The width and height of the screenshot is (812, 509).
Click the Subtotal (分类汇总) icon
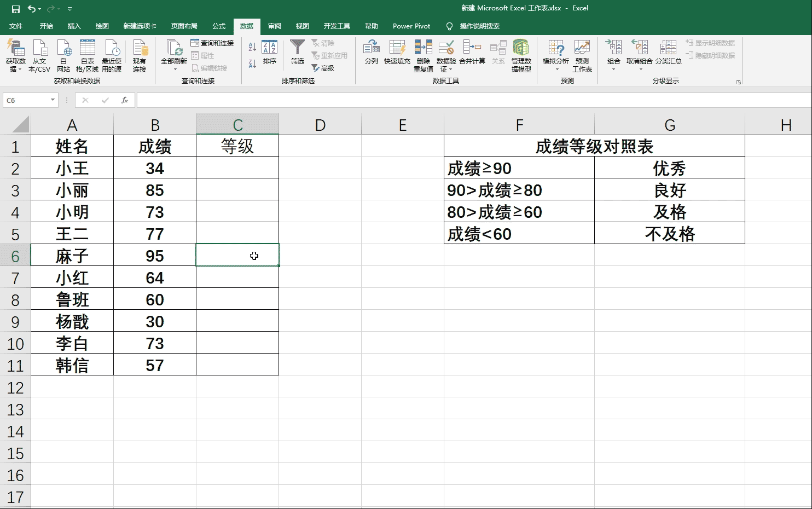click(668, 48)
